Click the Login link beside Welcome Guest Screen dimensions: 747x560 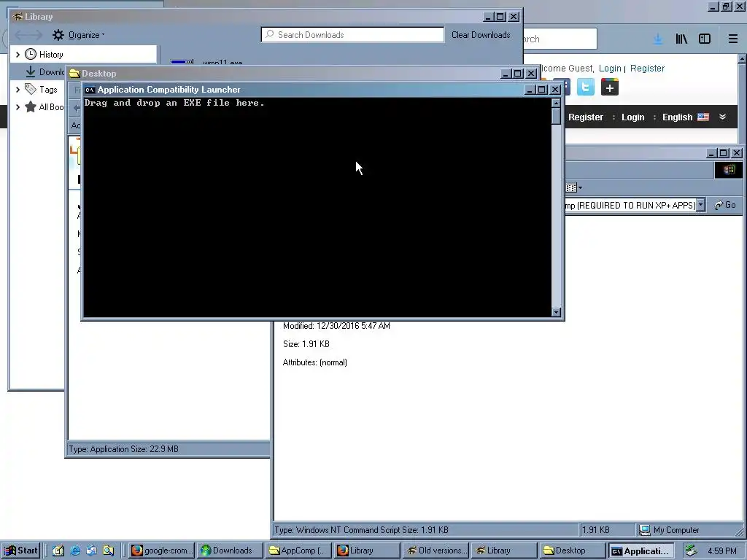610,68
